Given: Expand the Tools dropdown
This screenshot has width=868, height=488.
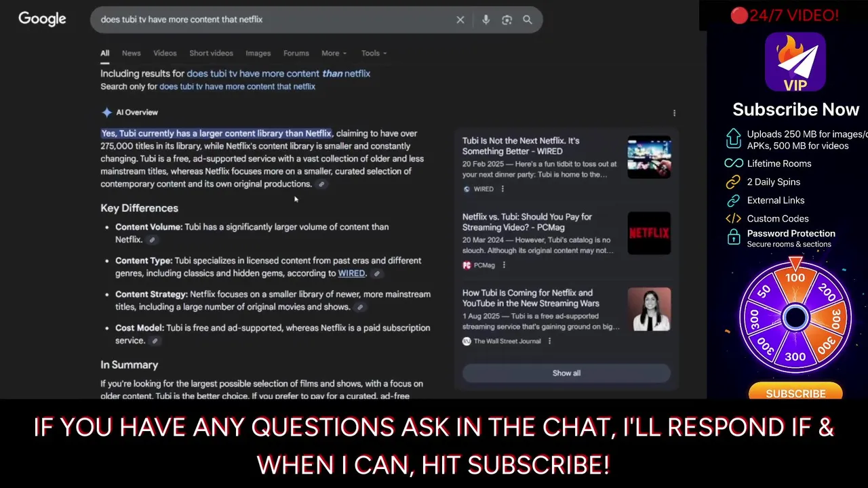Looking at the screenshot, I should pos(374,53).
